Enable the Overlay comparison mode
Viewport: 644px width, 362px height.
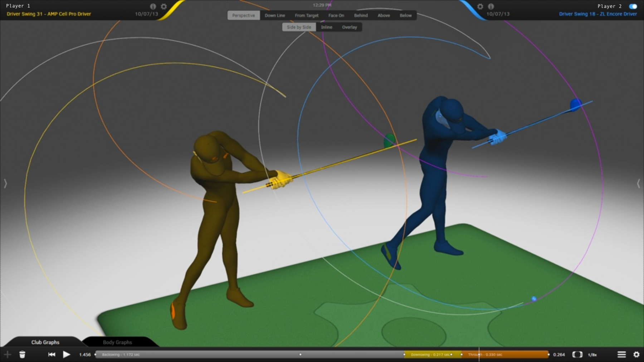click(349, 27)
